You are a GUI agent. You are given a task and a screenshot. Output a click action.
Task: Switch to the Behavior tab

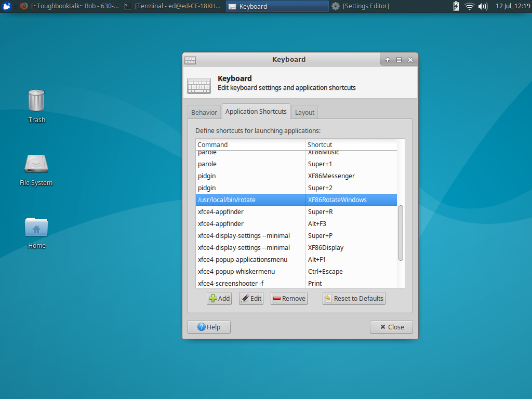tap(204, 112)
